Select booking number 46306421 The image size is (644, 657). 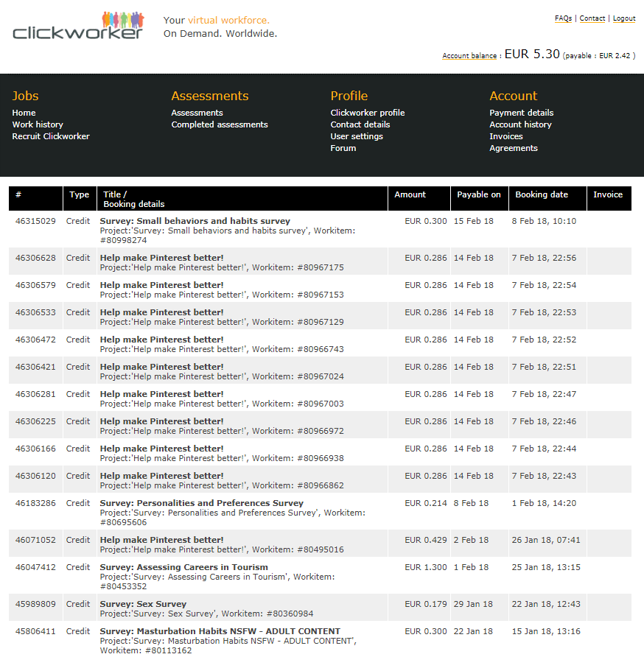pyautogui.click(x=35, y=367)
